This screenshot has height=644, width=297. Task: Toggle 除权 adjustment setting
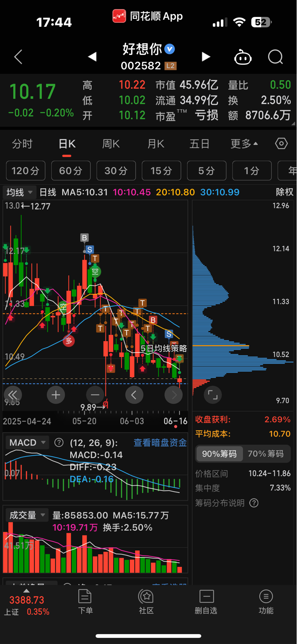coord(285,192)
